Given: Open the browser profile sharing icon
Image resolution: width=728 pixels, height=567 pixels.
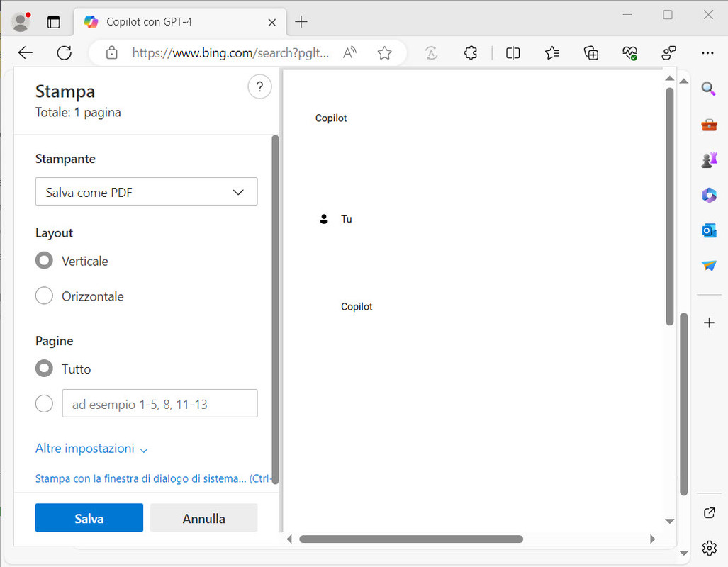Looking at the screenshot, I should point(668,53).
